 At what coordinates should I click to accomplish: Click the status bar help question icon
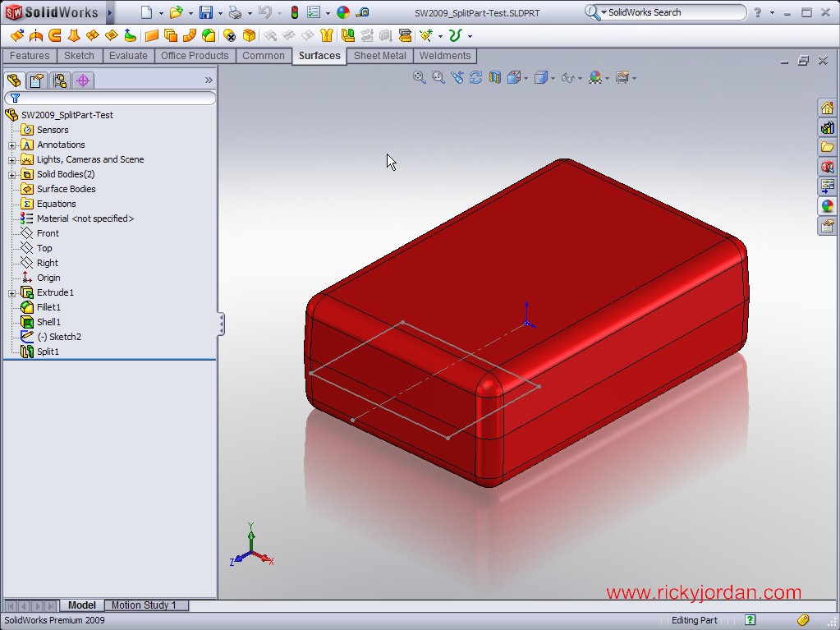coord(750,620)
